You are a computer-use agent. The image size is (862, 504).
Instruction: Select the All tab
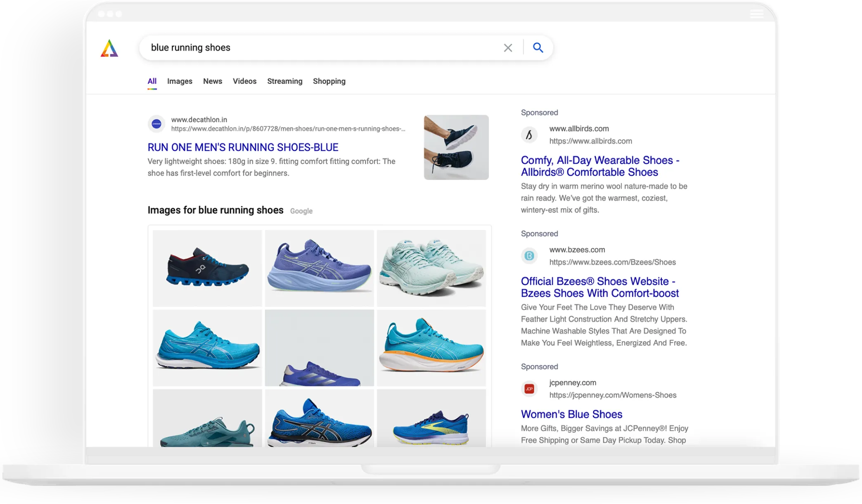152,81
